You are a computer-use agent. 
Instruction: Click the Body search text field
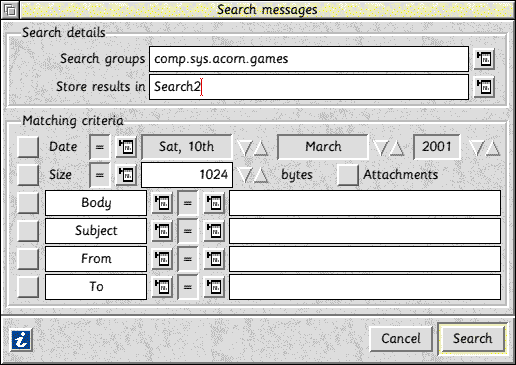365,203
